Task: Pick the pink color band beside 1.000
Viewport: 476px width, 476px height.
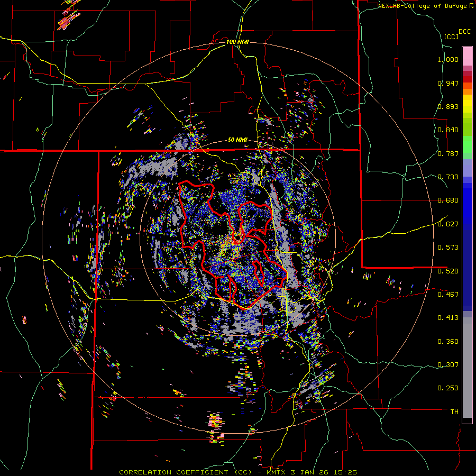Action: (x=467, y=56)
